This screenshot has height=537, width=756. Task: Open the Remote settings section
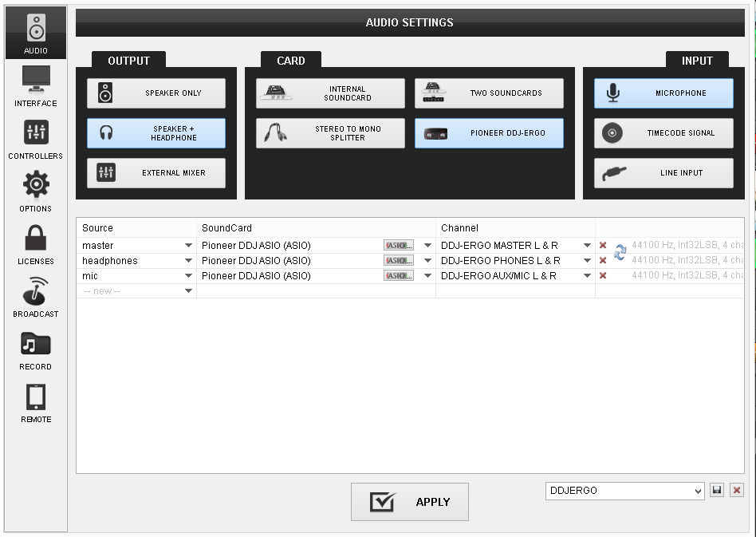coord(36,402)
